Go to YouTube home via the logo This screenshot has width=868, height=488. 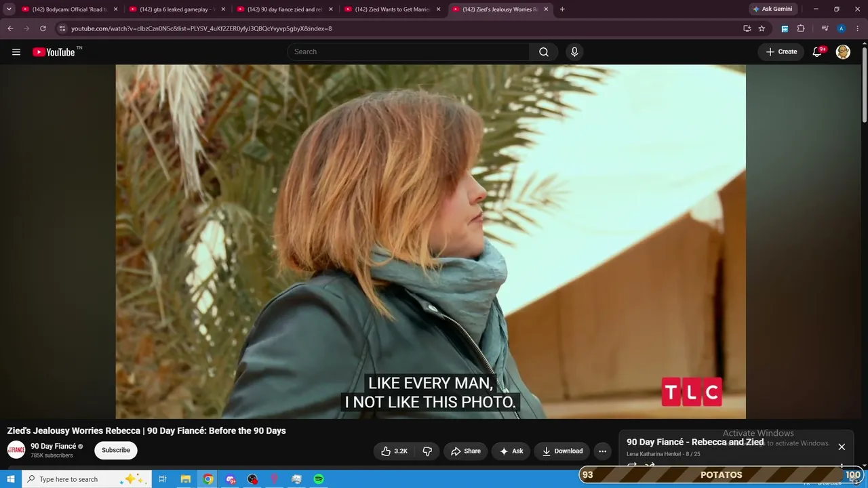[54, 52]
